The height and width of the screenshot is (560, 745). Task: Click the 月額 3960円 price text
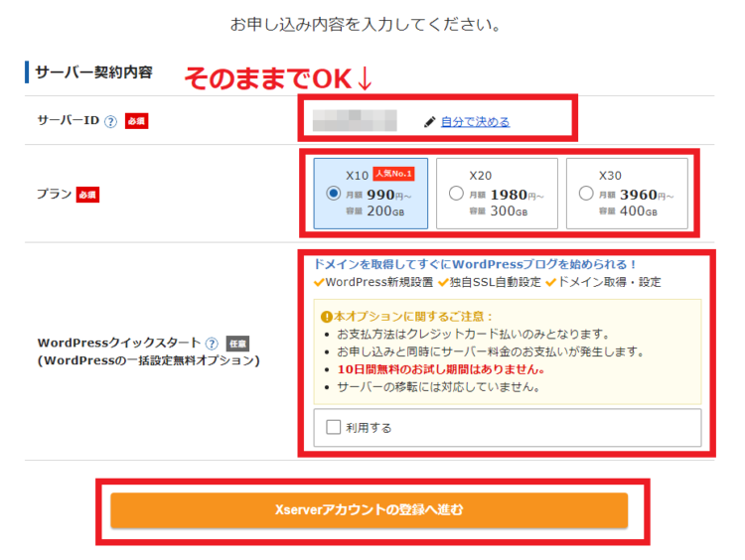pyautogui.click(x=636, y=195)
